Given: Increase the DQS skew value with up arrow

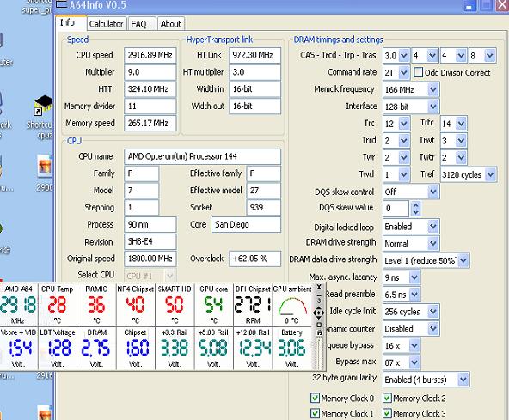Looking at the screenshot, I should (415, 205).
